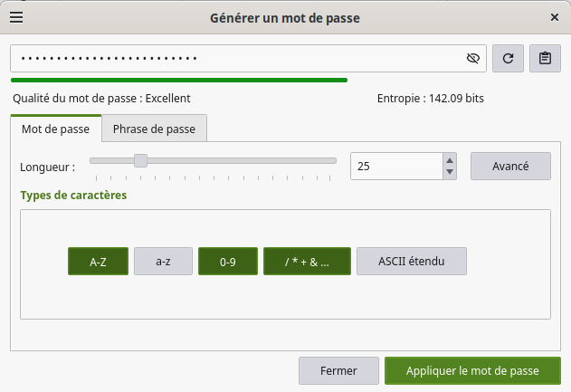Open the hamburger menu in the title bar

point(16,17)
